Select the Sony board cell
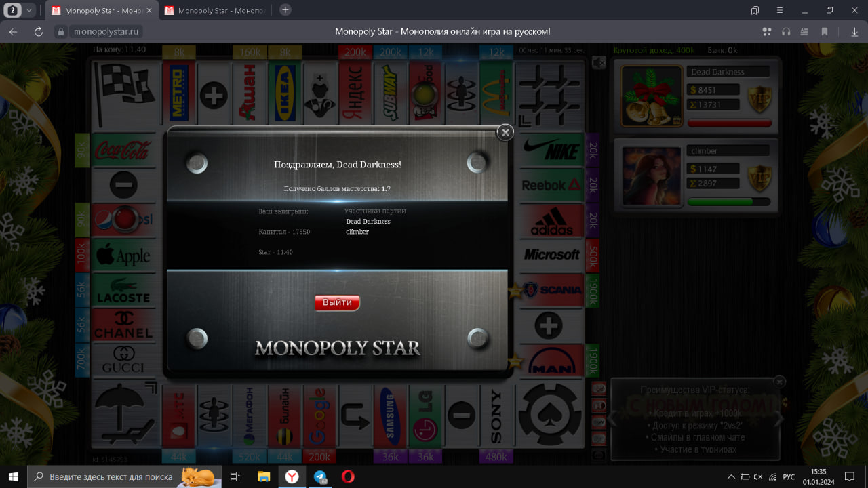The image size is (868, 488). 496,415
